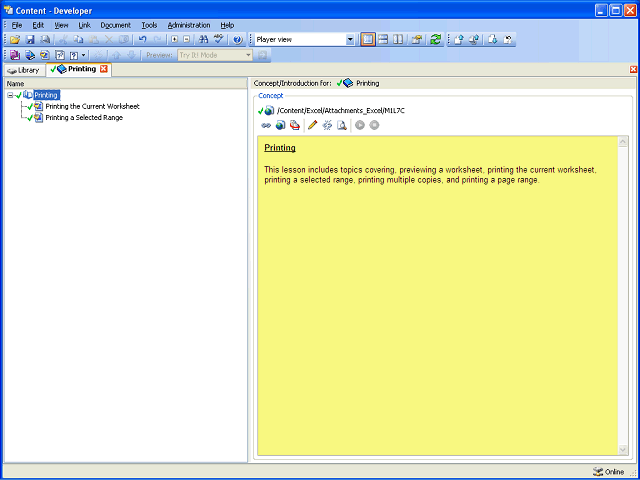Open the Edit menu
Viewport: 640px width, 480px height.
(38, 25)
